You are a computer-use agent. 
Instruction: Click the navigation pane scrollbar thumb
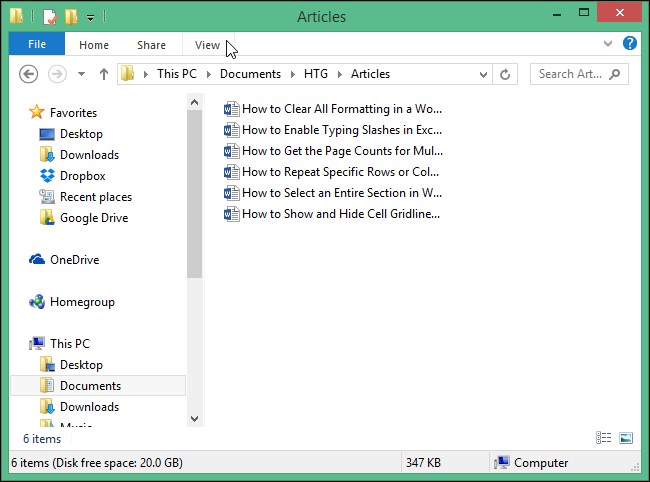pos(194,194)
